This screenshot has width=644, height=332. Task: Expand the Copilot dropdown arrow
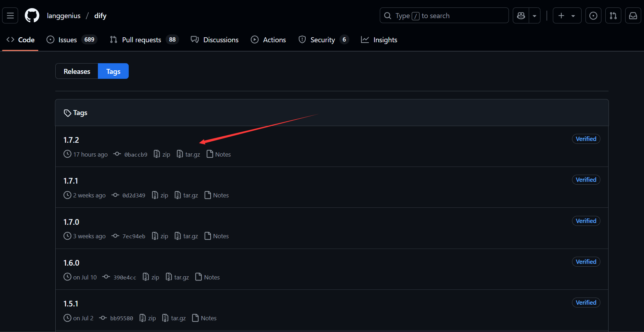point(534,16)
